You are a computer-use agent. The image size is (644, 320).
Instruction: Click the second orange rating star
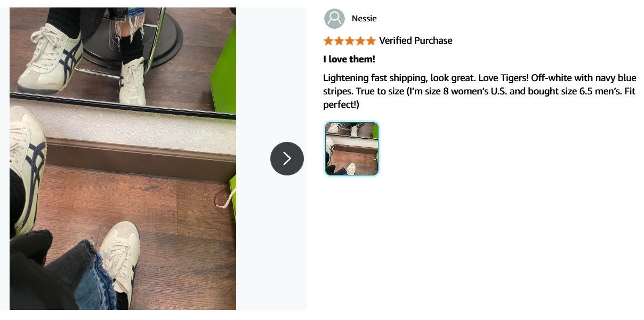point(339,41)
